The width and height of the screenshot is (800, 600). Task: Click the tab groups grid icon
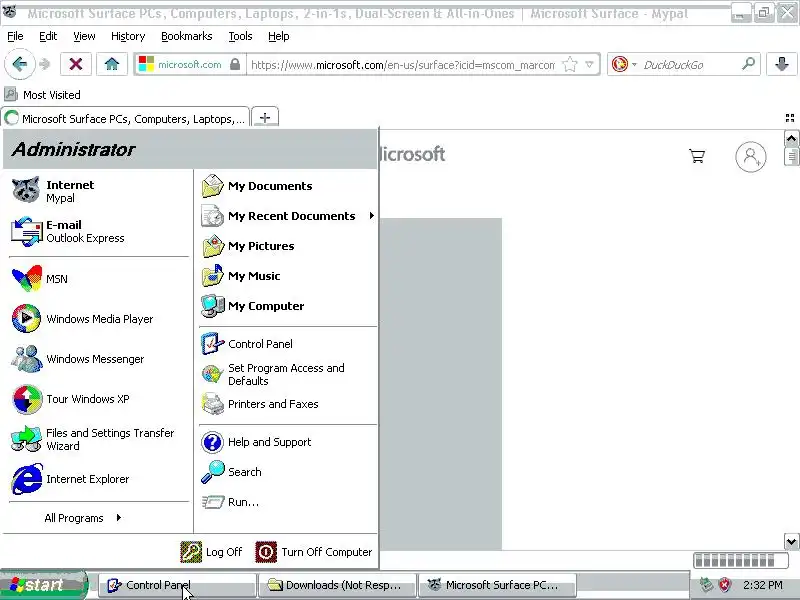790,118
